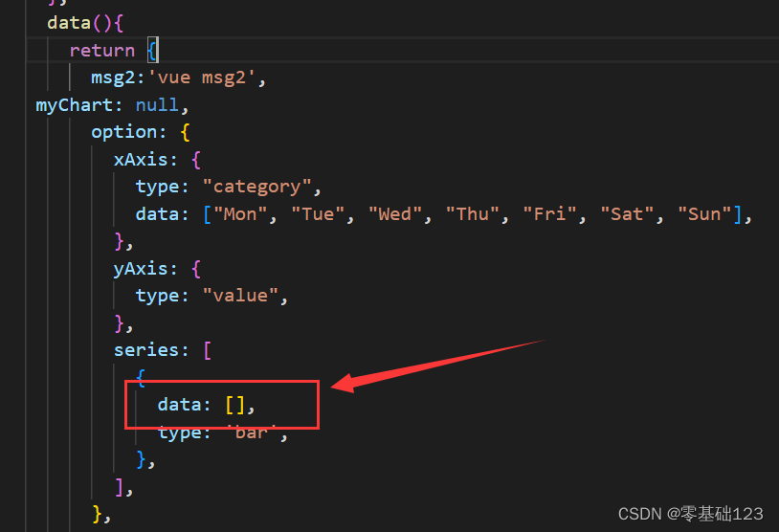Click the 'type' key under xAxis
Screen dimensions: 779x532
(x=157, y=188)
